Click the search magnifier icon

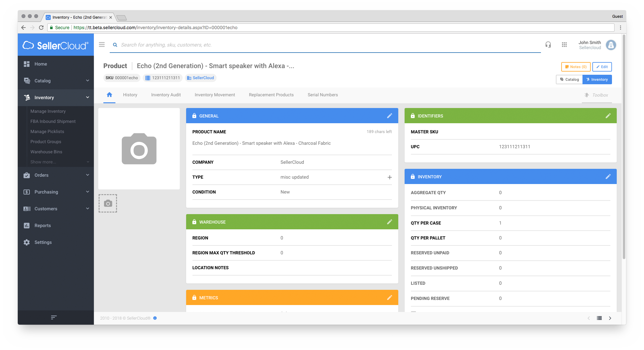115,45
